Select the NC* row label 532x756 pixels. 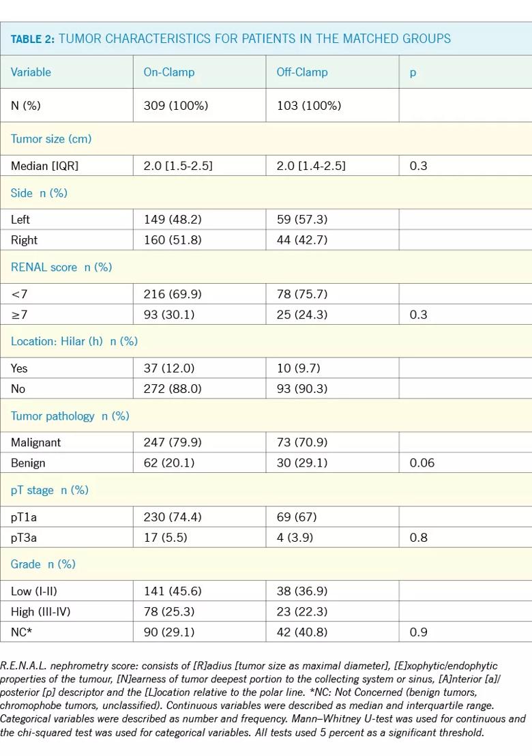21,632
